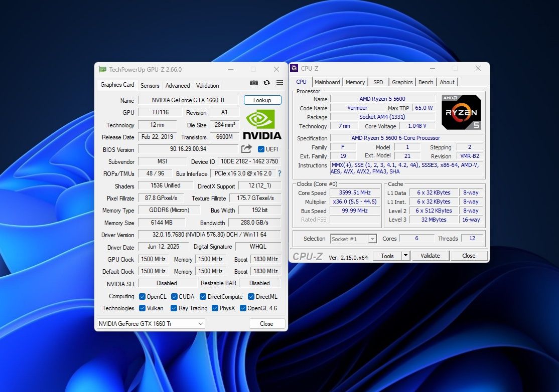
Task: Click the Validate button in CPU-Z
Action: (430, 256)
